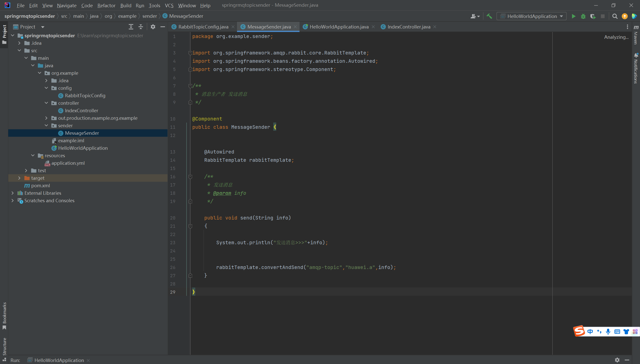The height and width of the screenshot is (364, 640).
Task: Click the green Run application button
Action: click(573, 16)
